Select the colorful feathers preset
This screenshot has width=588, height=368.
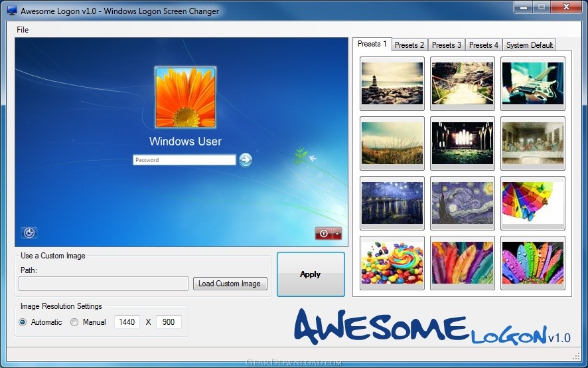(463, 263)
